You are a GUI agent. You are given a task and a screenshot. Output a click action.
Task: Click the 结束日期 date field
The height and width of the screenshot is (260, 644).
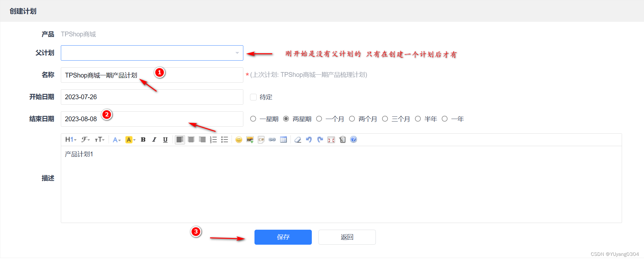coord(152,119)
